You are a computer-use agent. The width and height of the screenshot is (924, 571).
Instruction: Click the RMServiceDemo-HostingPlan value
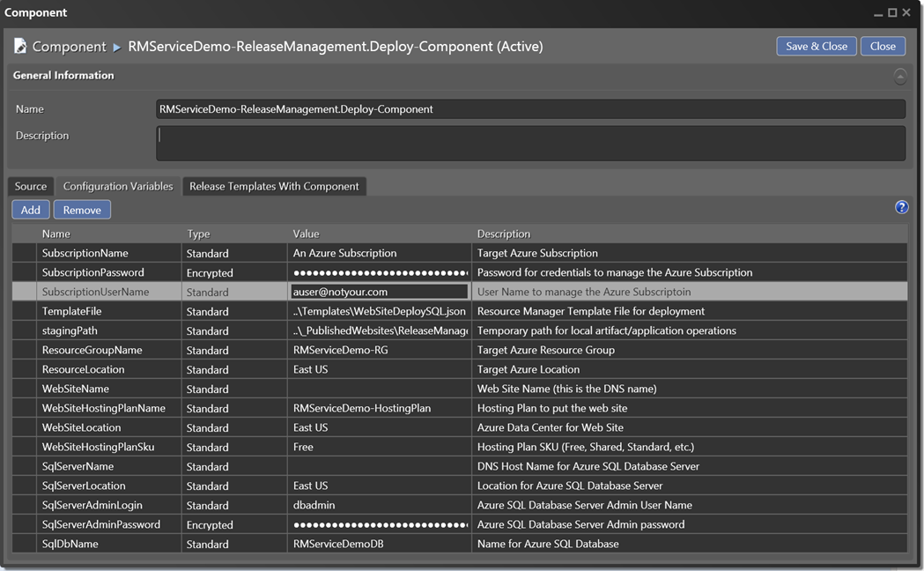click(x=380, y=408)
